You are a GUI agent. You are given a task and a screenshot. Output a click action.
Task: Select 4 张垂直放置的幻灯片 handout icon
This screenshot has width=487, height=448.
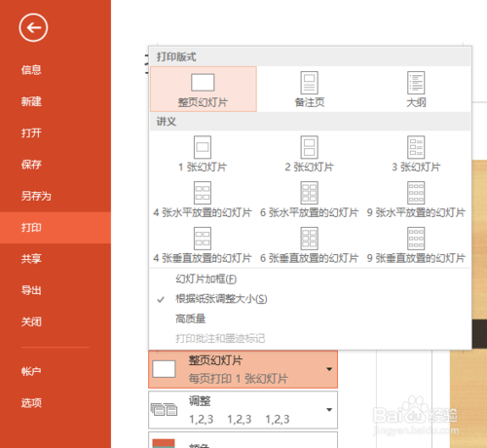pyautogui.click(x=203, y=239)
